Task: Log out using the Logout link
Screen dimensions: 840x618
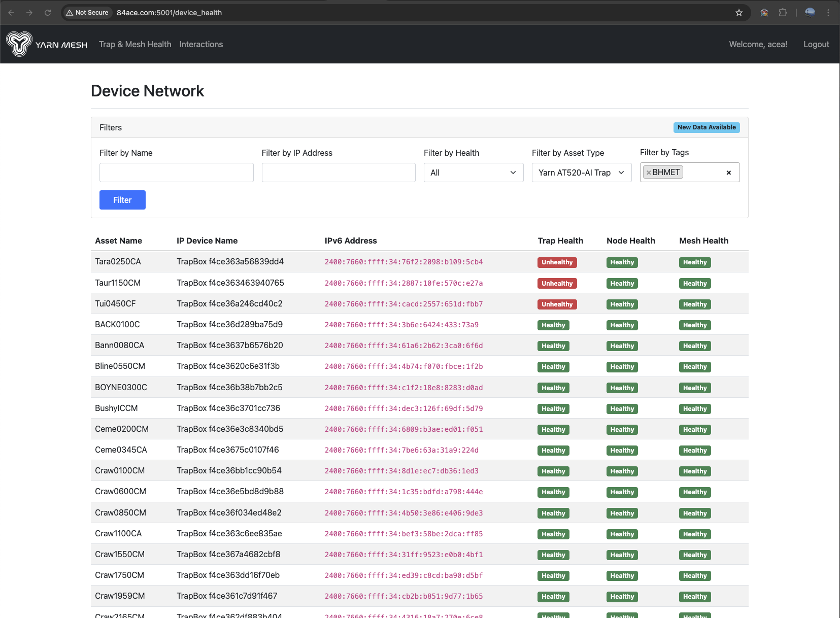Action: coord(816,45)
